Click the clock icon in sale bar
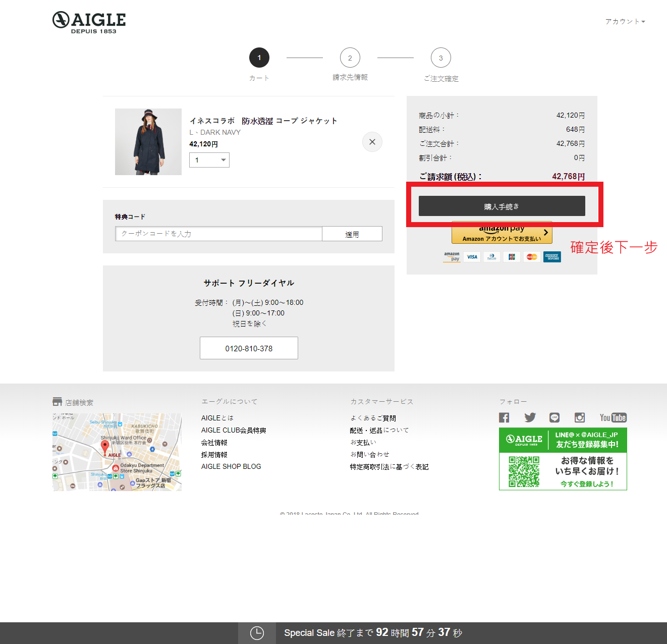Viewport: 667px width, 644px height. point(257,633)
